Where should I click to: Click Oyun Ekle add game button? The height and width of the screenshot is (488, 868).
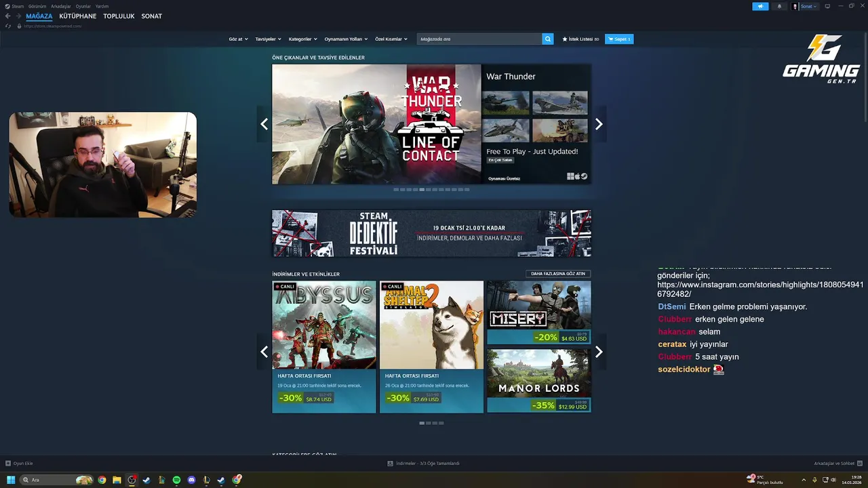pyautogui.click(x=19, y=464)
